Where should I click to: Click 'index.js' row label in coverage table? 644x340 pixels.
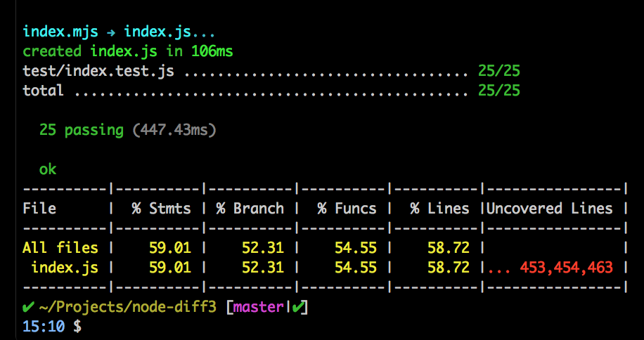tap(65, 268)
